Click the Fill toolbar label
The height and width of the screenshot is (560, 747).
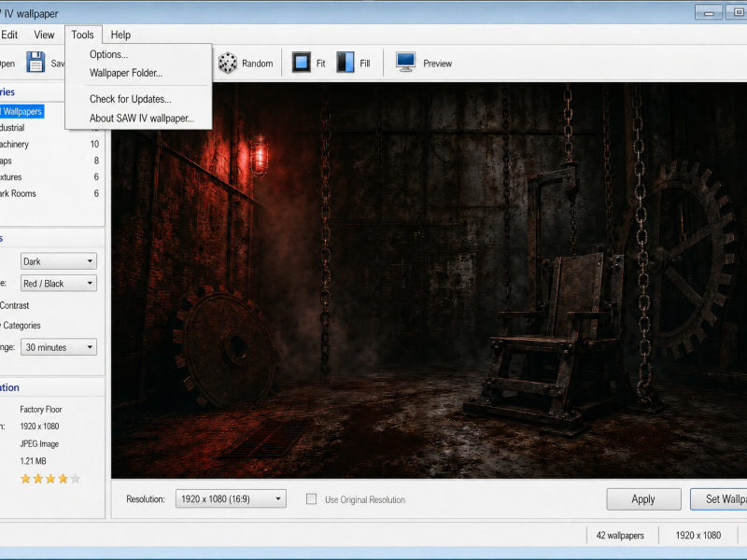pyautogui.click(x=365, y=63)
